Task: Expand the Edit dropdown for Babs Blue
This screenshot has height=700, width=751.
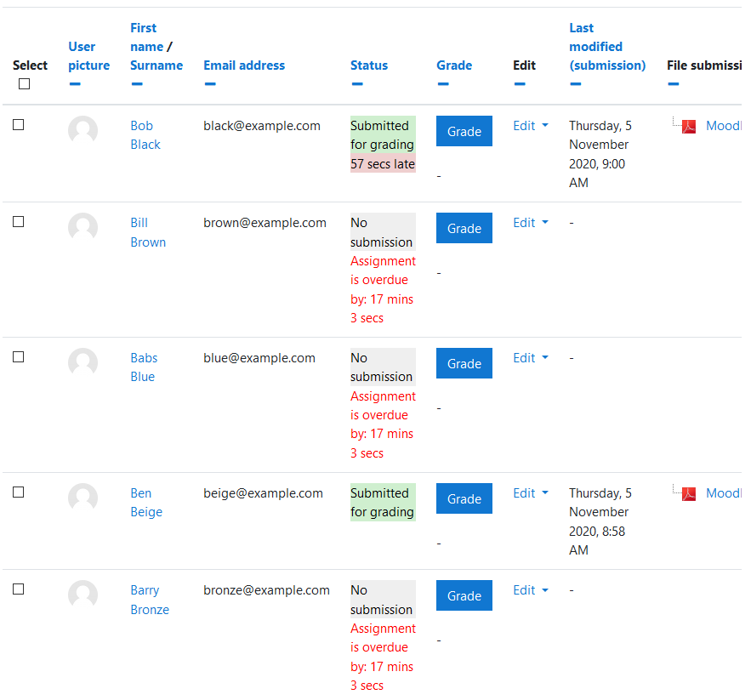Action: pos(530,358)
